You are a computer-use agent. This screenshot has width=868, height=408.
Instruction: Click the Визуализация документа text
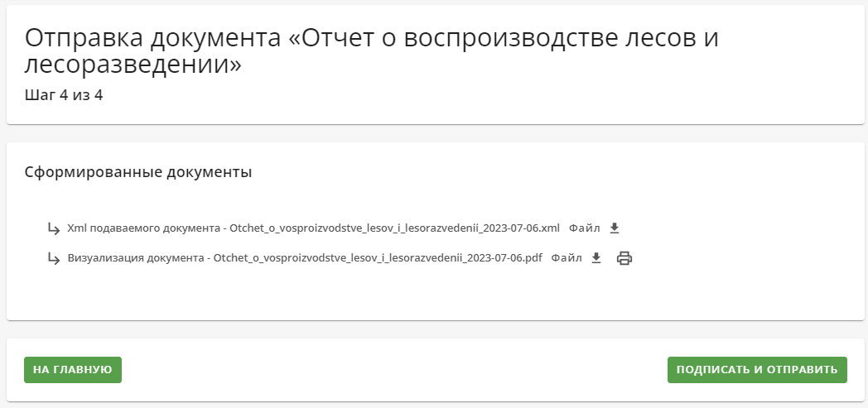136,258
